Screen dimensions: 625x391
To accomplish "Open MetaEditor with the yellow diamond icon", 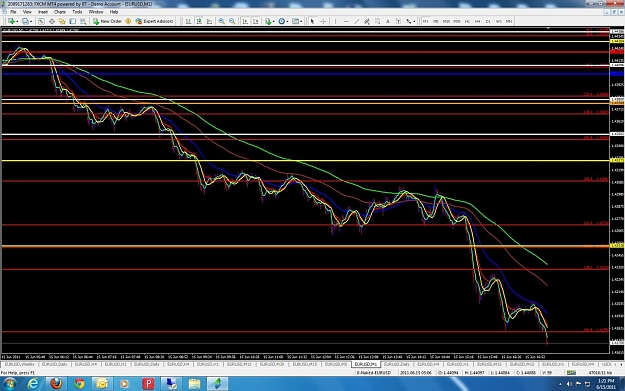I will [x=128, y=21].
